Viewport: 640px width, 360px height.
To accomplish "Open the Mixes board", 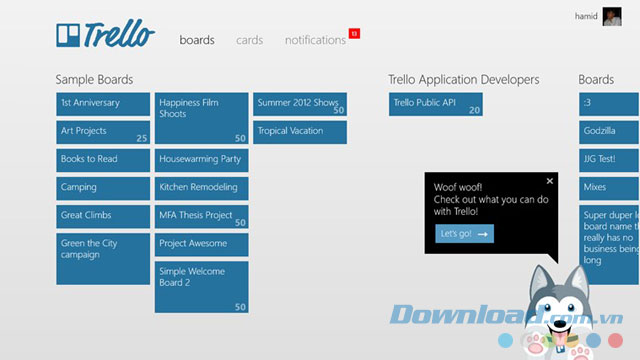I will point(609,189).
